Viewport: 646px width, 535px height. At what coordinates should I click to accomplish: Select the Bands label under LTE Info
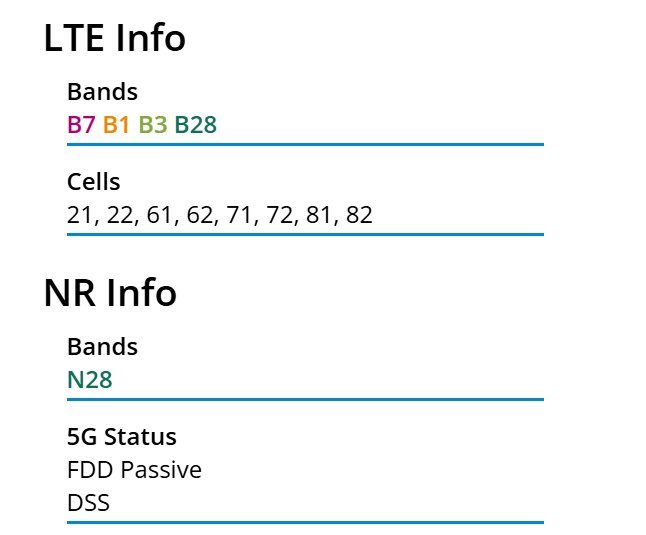click(x=102, y=92)
